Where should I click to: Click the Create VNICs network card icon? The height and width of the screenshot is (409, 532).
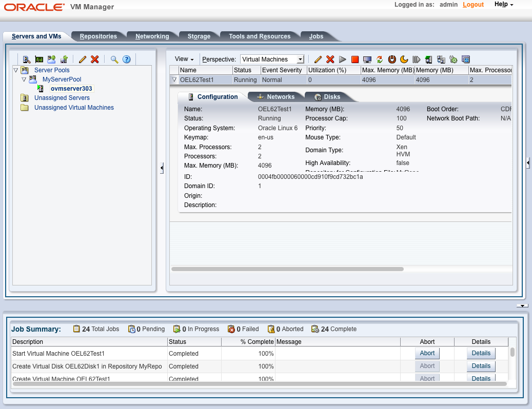(x=39, y=59)
